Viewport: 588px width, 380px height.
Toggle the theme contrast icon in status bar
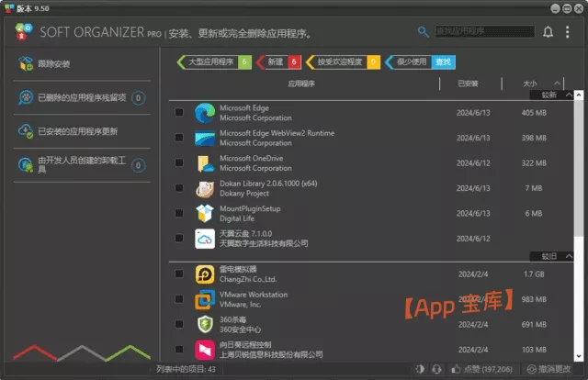420,369
